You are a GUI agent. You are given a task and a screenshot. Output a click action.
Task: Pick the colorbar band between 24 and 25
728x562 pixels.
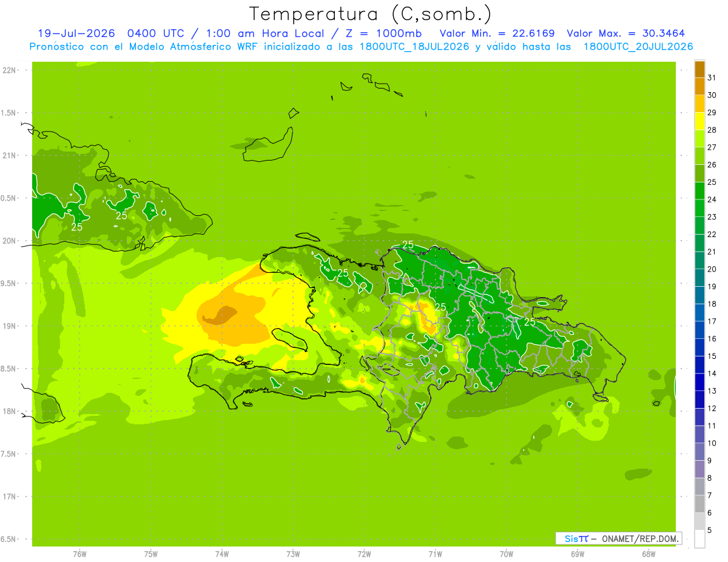[x=699, y=191]
